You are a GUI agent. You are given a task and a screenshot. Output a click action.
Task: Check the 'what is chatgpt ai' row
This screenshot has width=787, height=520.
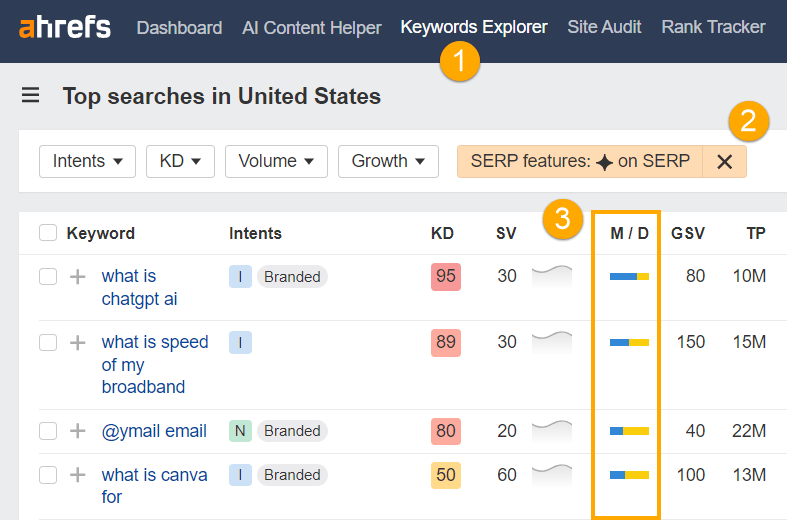coord(48,277)
